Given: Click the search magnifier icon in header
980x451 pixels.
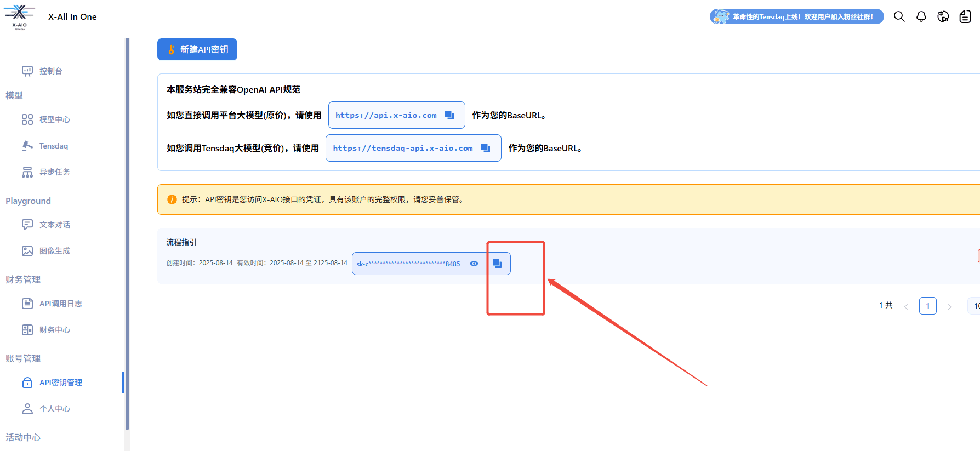Looking at the screenshot, I should [899, 16].
